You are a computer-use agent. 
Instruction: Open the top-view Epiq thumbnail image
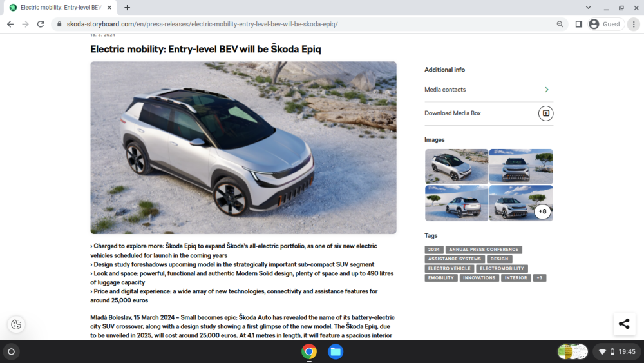click(x=457, y=166)
